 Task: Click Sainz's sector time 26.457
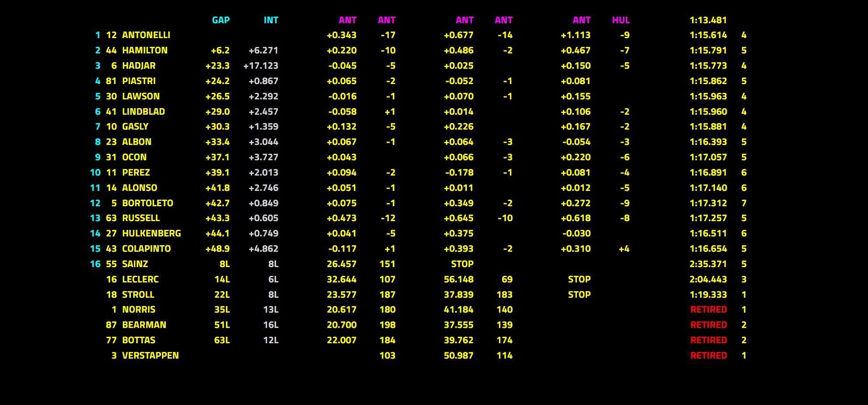[341, 264]
